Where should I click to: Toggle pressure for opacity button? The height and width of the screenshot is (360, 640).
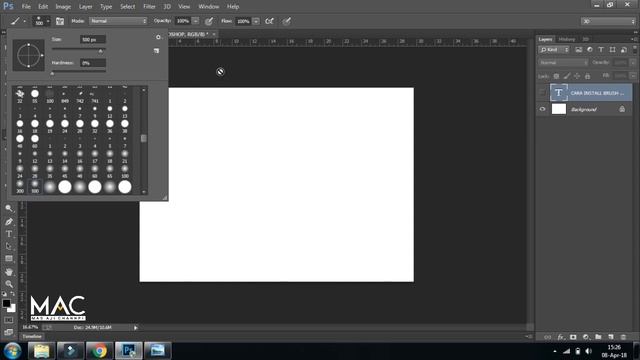tap(209, 21)
